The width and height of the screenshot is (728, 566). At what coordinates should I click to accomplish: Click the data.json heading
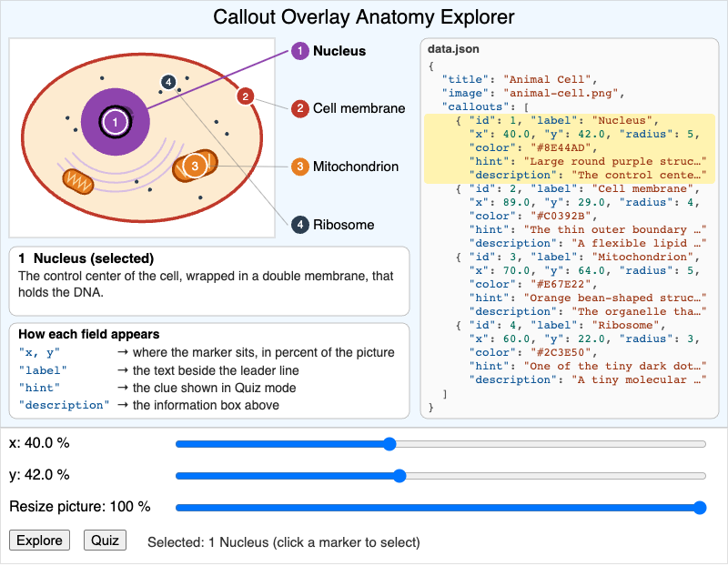point(453,49)
